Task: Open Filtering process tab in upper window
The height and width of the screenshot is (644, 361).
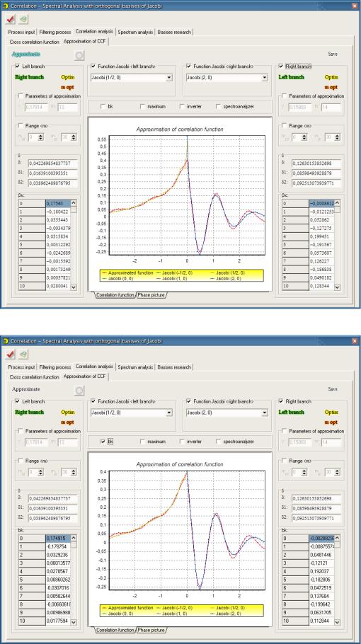Action: (x=55, y=32)
